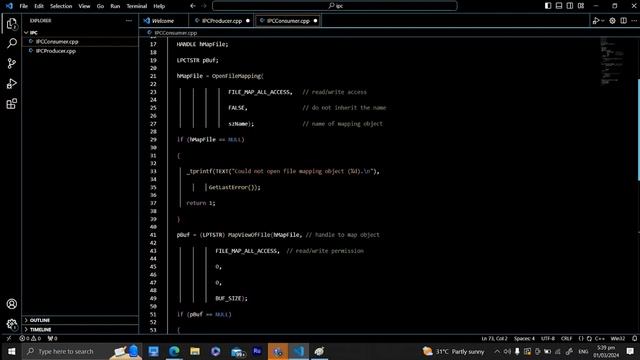Open the weather widget showing 31°C
Image resolution: width=640 pixels, height=360 pixels.
click(453, 351)
